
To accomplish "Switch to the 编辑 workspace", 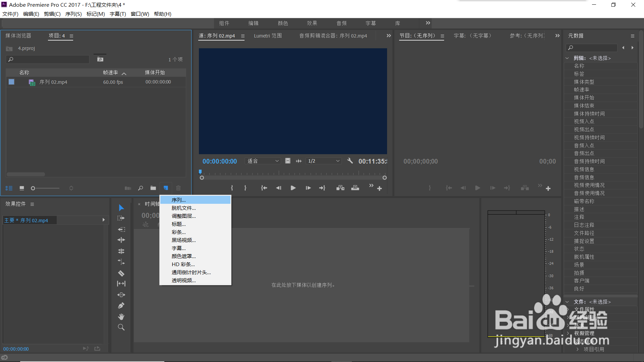I will tap(253, 23).
